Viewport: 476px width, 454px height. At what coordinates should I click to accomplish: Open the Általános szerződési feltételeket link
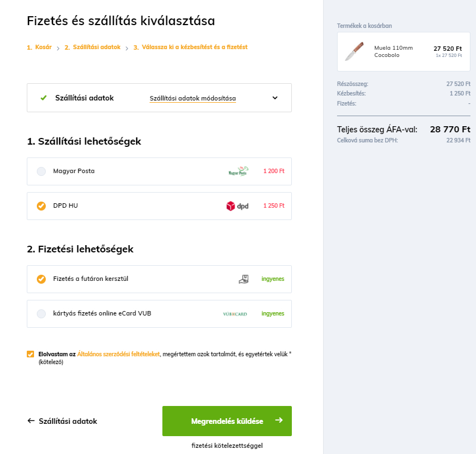coord(118,354)
